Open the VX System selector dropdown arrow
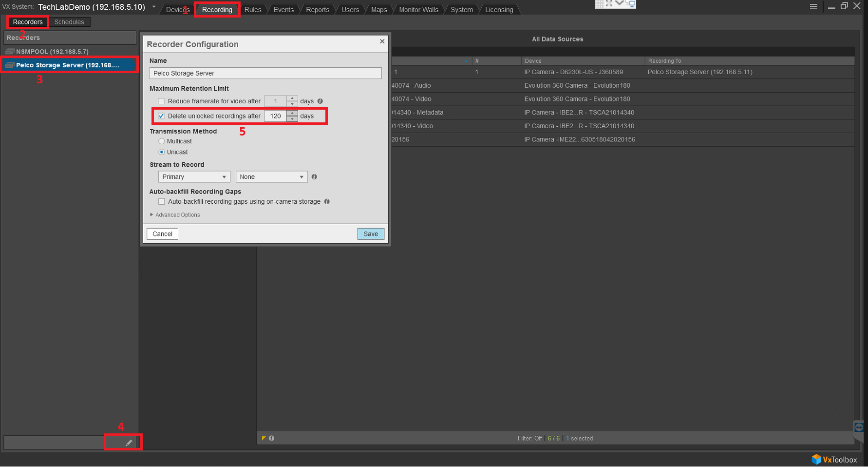Screen dimensions: 868x467 point(154,7)
